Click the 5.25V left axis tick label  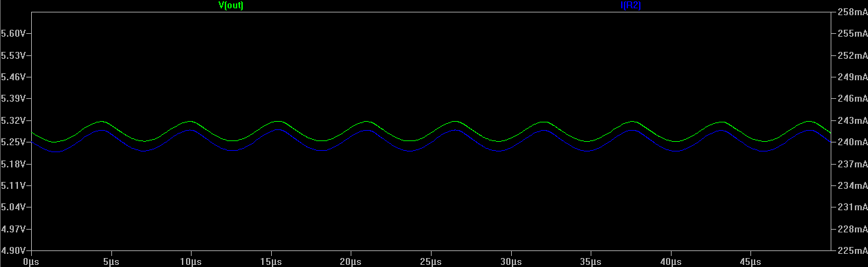(x=13, y=142)
